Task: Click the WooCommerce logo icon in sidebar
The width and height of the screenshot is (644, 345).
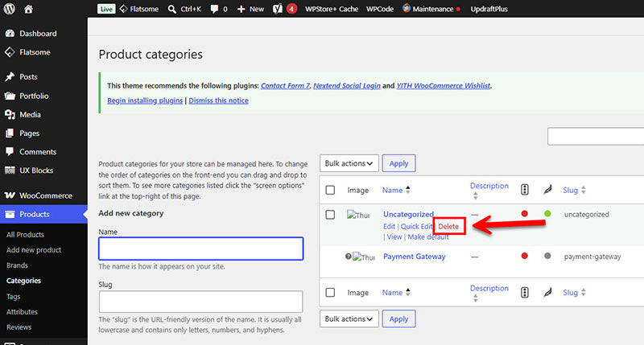Action: [x=10, y=195]
